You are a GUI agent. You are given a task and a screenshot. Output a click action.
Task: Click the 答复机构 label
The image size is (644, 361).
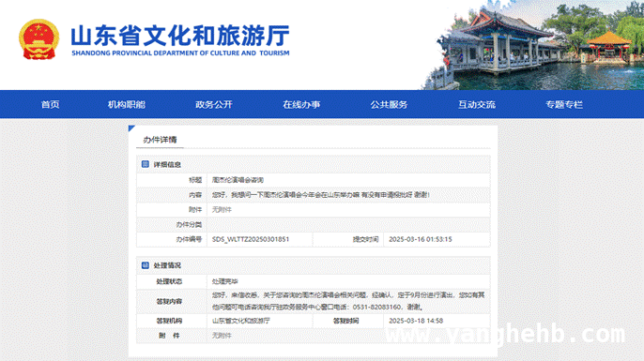pyautogui.click(x=169, y=321)
